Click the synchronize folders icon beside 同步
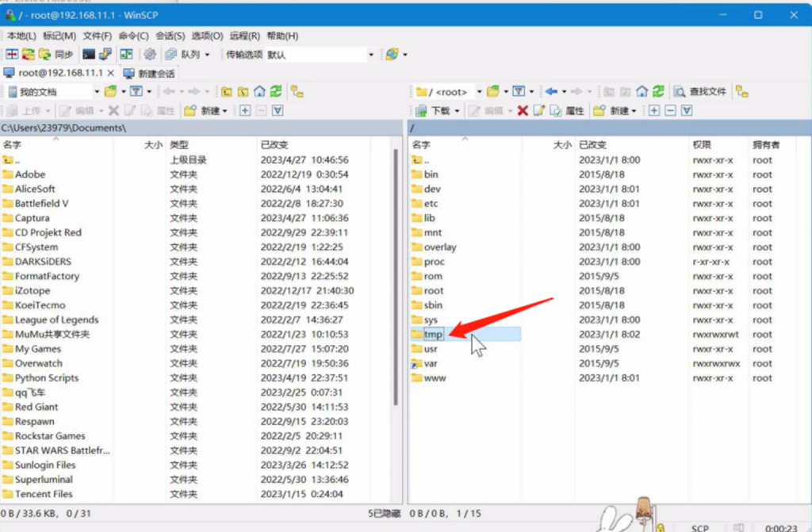This screenshot has height=532, width=812. coord(45,55)
